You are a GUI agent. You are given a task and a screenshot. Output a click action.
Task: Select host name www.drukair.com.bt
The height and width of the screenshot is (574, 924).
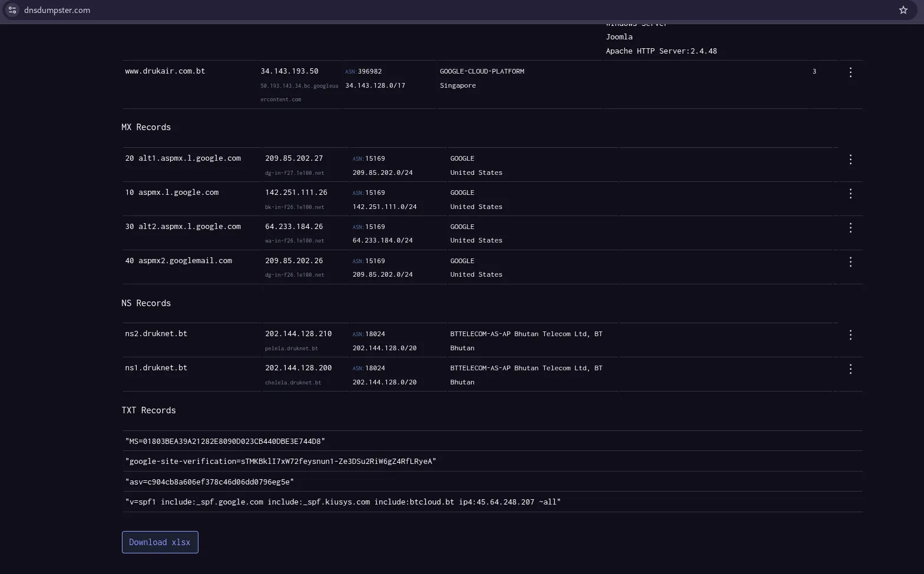[165, 71]
